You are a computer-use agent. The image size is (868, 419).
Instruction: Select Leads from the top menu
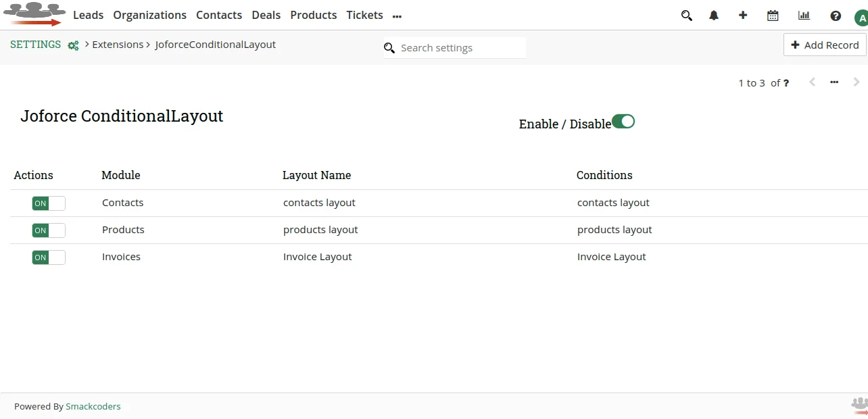(x=88, y=15)
